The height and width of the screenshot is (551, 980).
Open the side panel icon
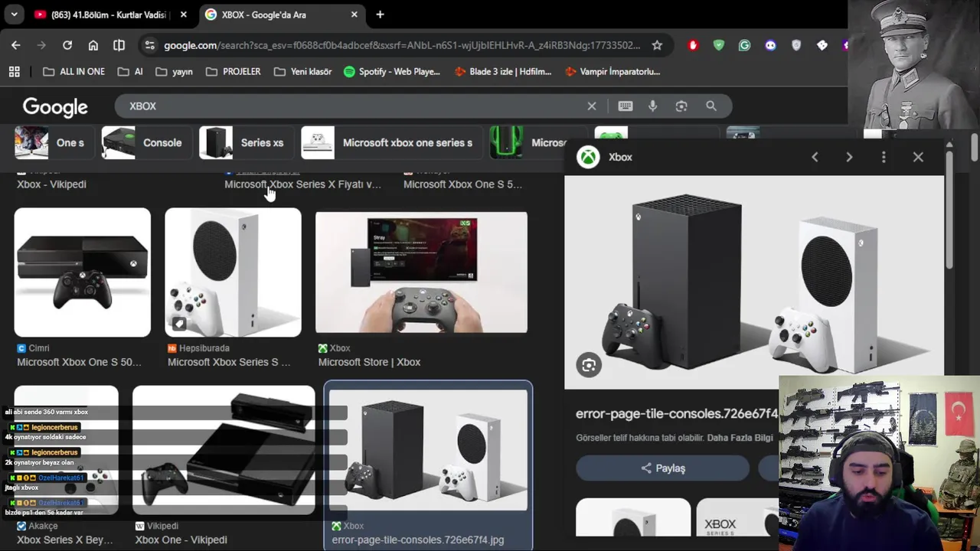119,45
